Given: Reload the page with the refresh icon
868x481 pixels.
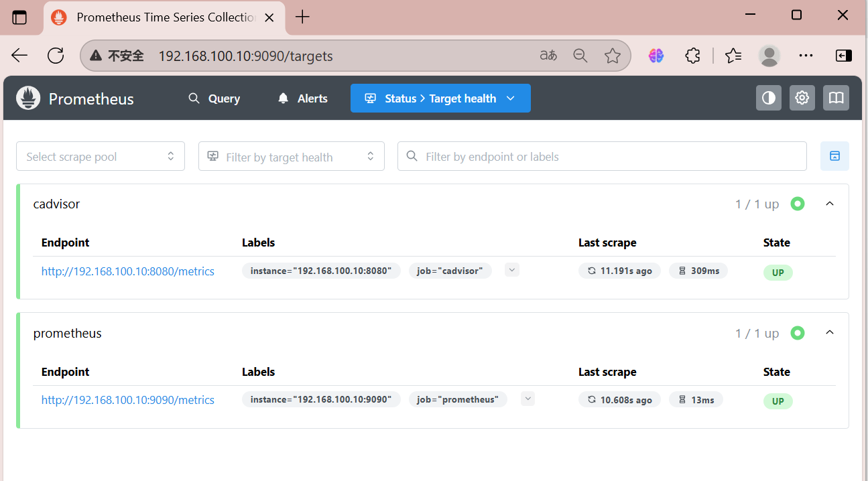Looking at the screenshot, I should (x=56, y=56).
